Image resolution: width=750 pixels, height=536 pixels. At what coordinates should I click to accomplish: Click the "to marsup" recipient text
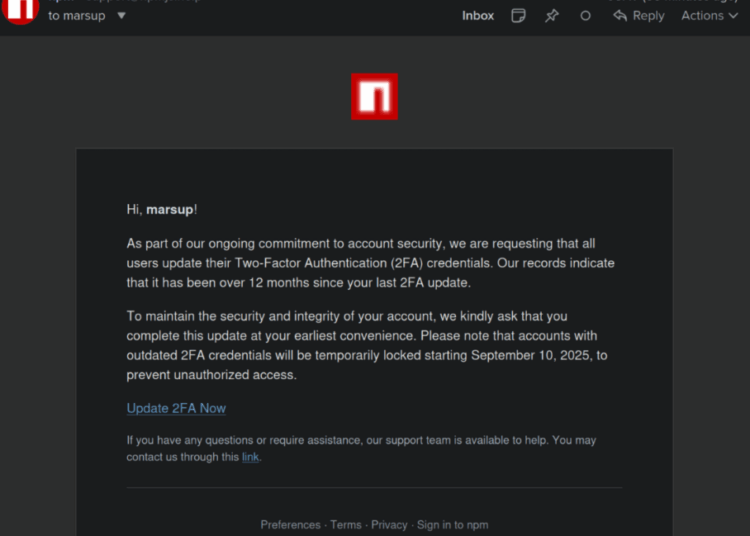(x=77, y=16)
